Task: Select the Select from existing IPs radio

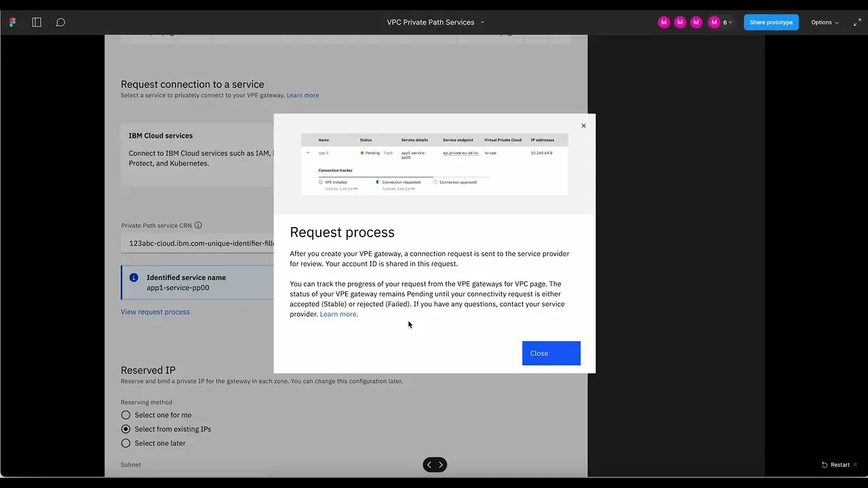Action: tap(125, 429)
